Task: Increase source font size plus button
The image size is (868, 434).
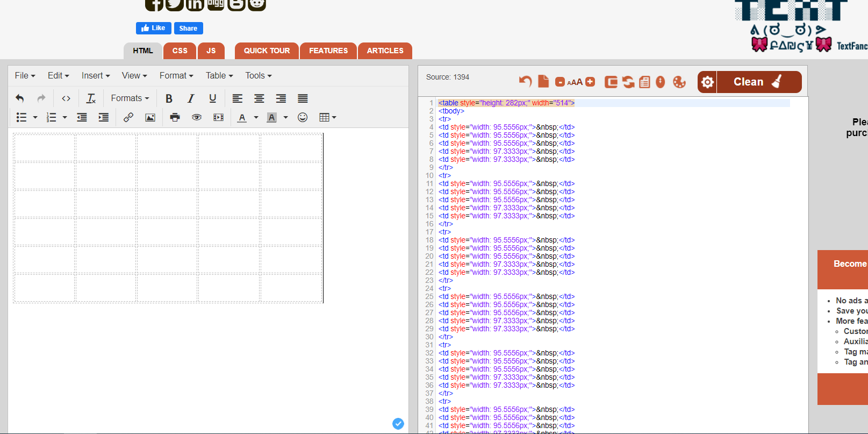Action: (x=590, y=82)
